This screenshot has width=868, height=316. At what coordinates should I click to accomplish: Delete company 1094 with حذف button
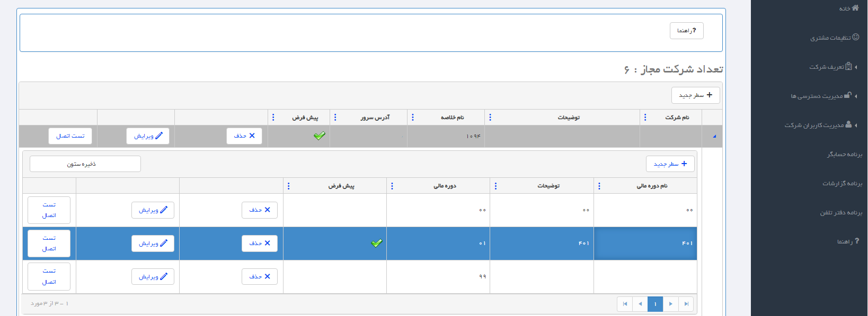click(x=244, y=136)
